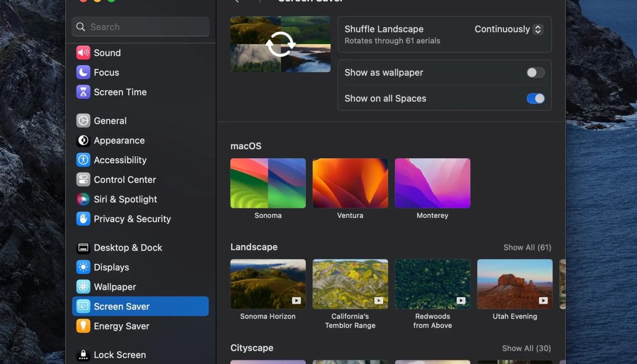Open Sound settings in sidebar

[140, 53]
